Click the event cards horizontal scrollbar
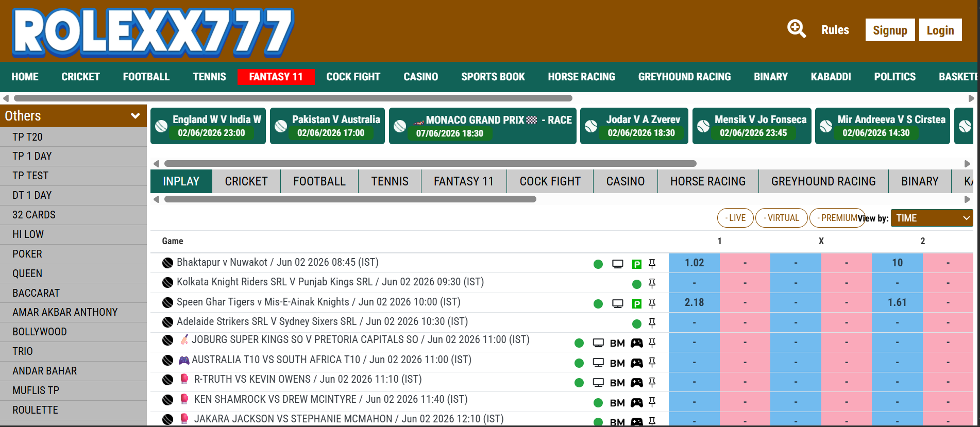980x427 pixels. pos(430,163)
